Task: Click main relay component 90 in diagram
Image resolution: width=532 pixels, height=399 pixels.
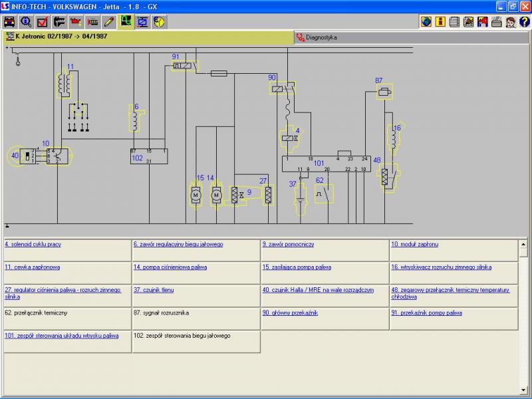Action: (282, 88)
